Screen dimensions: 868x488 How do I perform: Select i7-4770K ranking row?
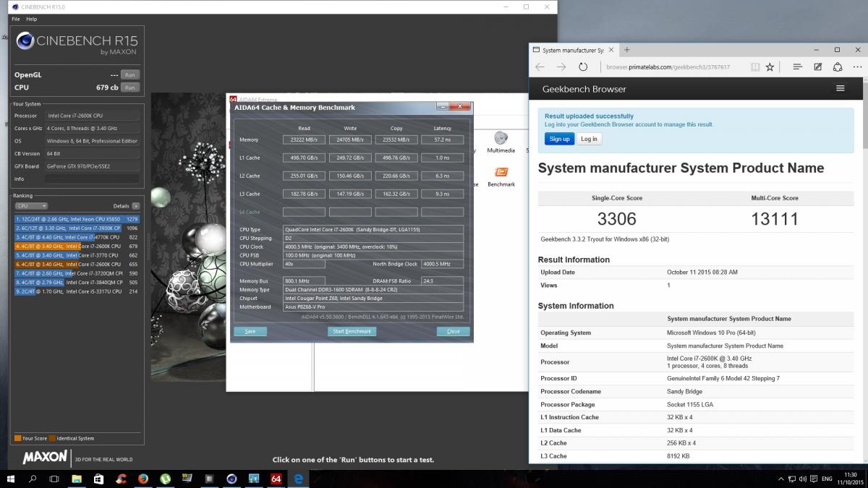point(78,237)
